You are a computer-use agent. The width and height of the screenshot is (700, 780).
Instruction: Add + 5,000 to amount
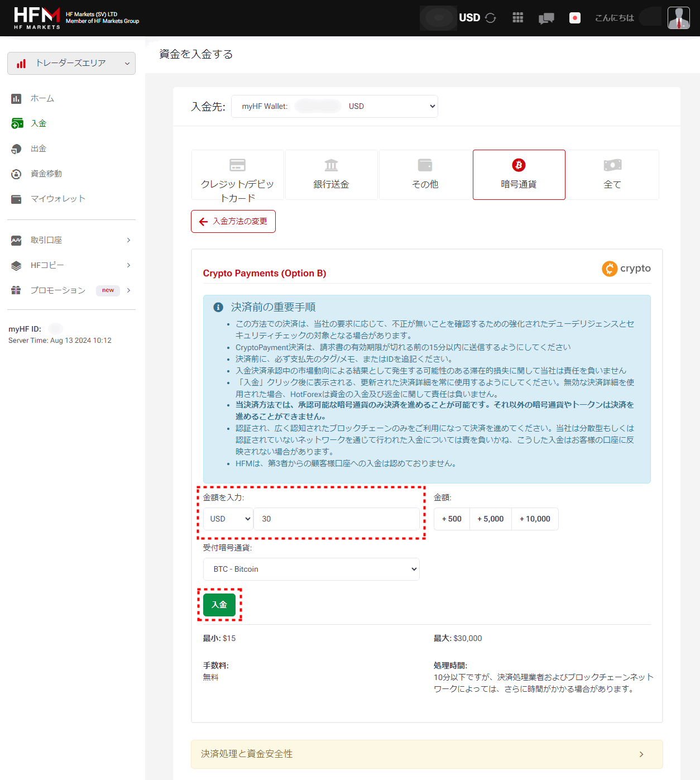click(x=491, y=519)
